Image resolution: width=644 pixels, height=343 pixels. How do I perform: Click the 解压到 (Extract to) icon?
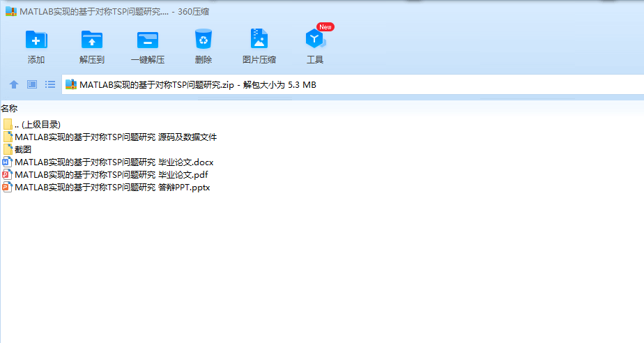(92, 40)
